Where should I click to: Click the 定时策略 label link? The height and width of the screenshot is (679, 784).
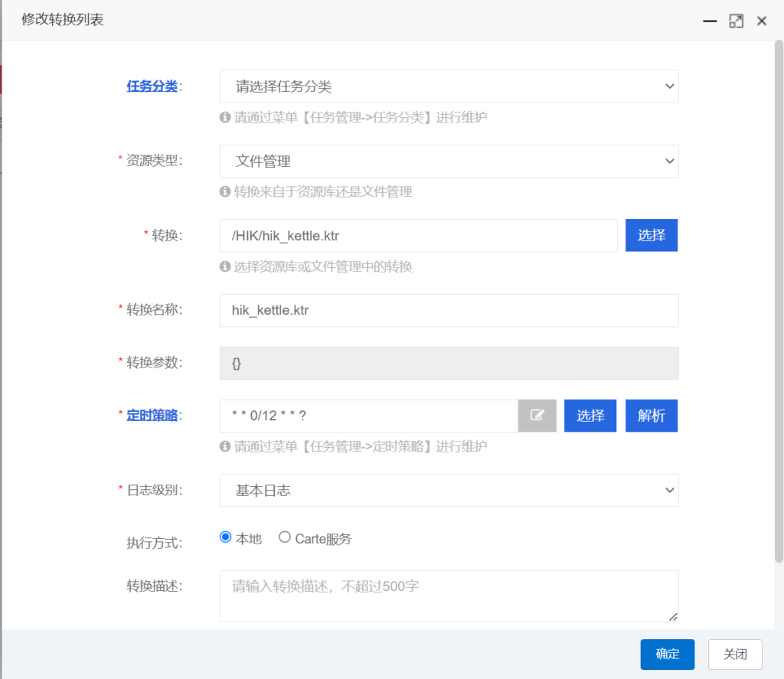[152, 416]
